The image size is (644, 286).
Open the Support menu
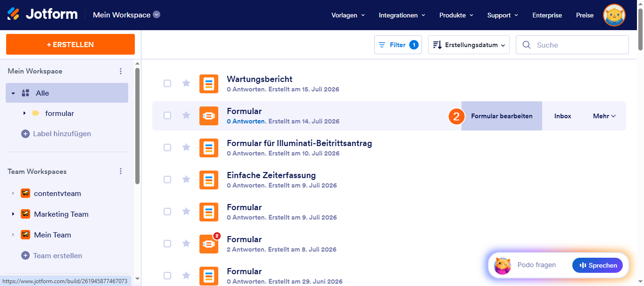click(x=503, y=15)
